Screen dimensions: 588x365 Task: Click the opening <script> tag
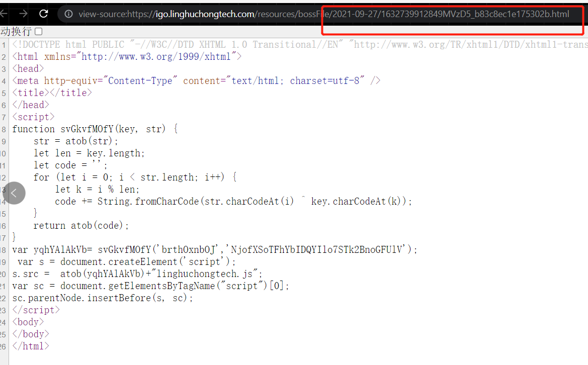[33, 117]
